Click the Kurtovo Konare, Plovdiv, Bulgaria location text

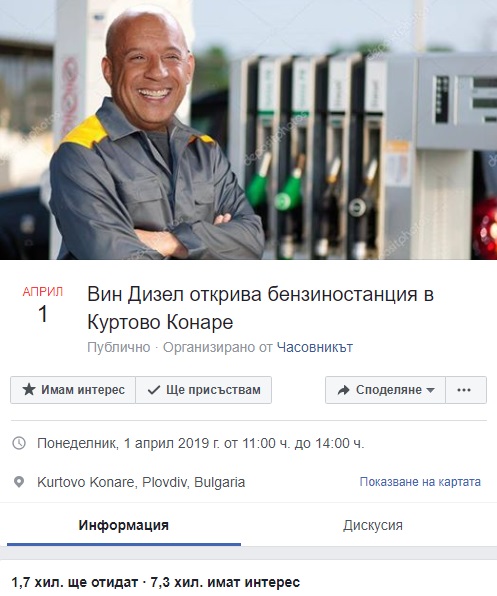(x=141, y=482)
